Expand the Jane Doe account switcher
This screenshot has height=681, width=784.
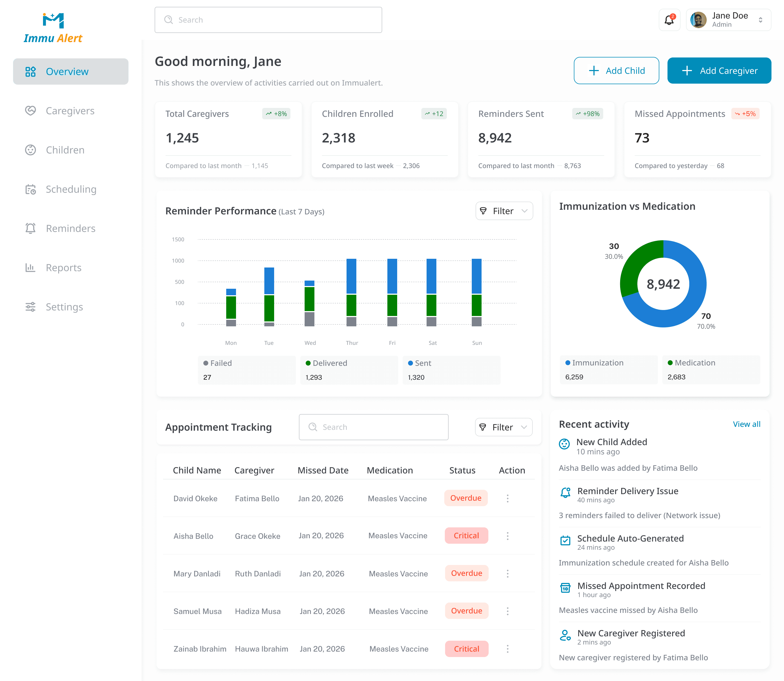(760, 20)
